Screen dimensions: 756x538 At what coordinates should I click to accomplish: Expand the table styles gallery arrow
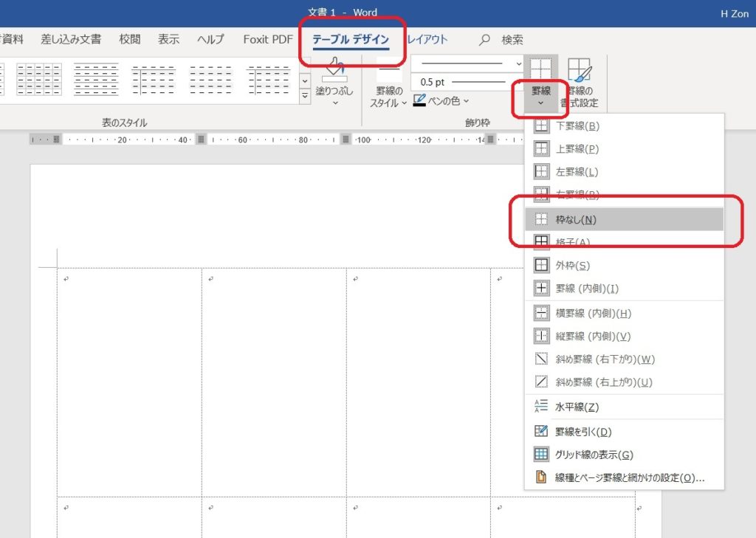pyautogui.click(x=304, y=96)
